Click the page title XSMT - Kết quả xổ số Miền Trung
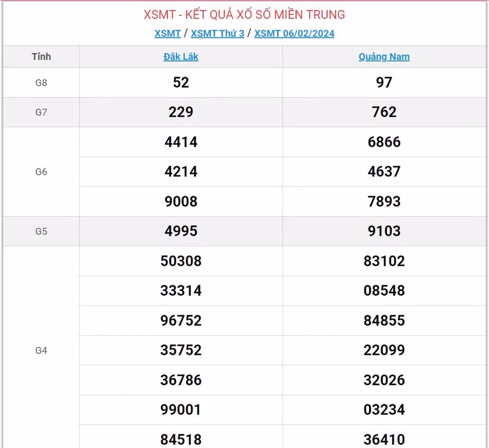The height and width of the screenshot is (448, 489). 244,15
